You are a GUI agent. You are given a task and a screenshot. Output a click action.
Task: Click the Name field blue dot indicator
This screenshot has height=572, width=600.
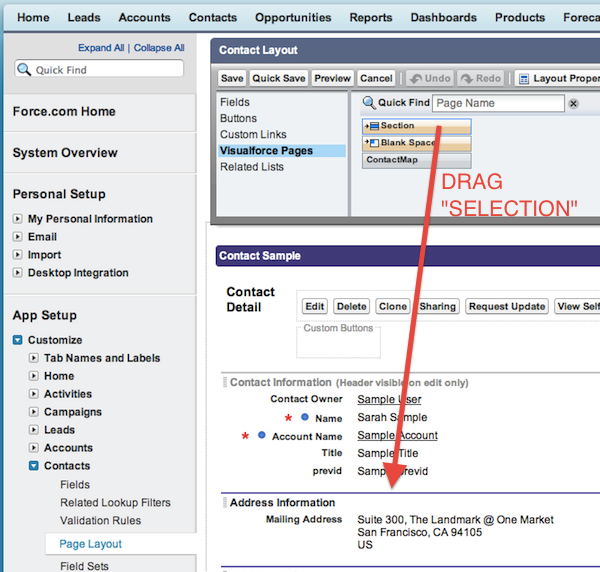click(x=305, y=417)
